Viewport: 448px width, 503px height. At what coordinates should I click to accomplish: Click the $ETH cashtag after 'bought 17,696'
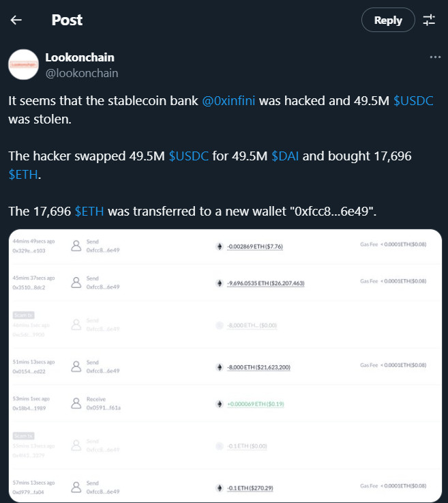pos(24,175)
